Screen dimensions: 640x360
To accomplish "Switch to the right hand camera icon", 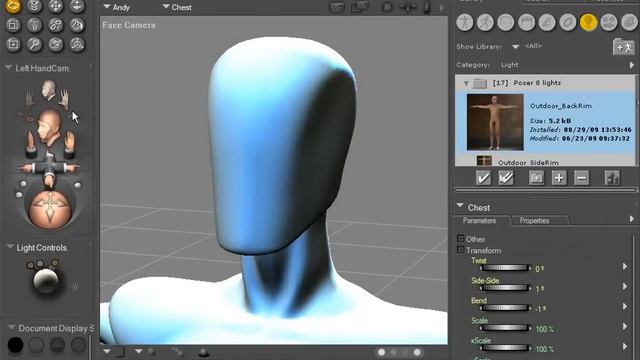I will [x=30, y=99].
